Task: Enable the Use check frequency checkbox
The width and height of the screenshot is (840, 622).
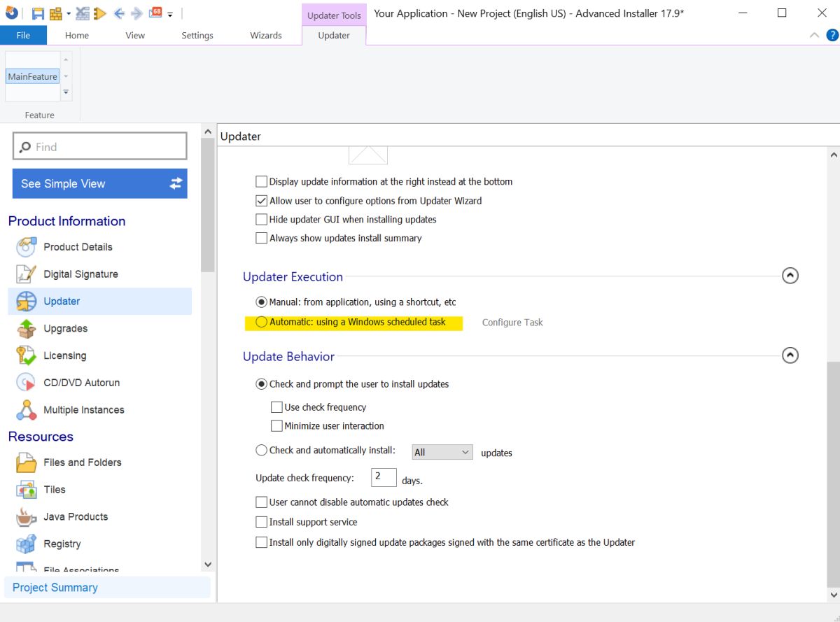Action: coord(276,407)
